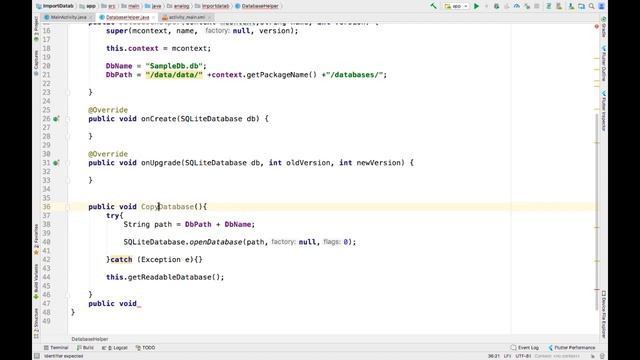The height and width of the screenshot is (360, 640).
Task: Click the Profile app icon
Action: click(x=517, y=6)
